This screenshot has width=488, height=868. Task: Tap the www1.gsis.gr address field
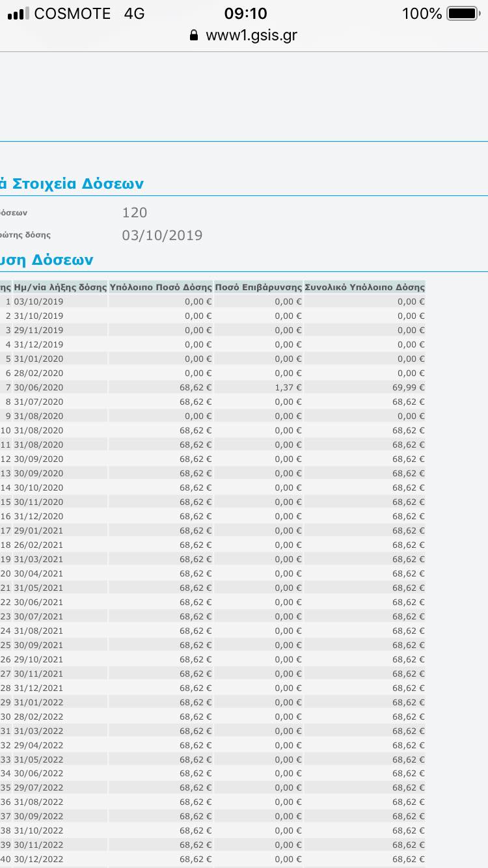(251, 35)
